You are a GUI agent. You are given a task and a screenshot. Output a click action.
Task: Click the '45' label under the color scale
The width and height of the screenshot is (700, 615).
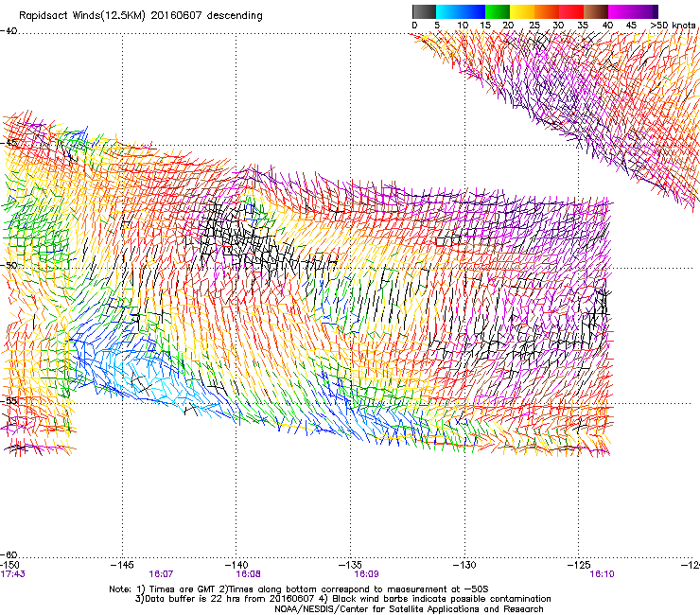click(x=631, y=26)
